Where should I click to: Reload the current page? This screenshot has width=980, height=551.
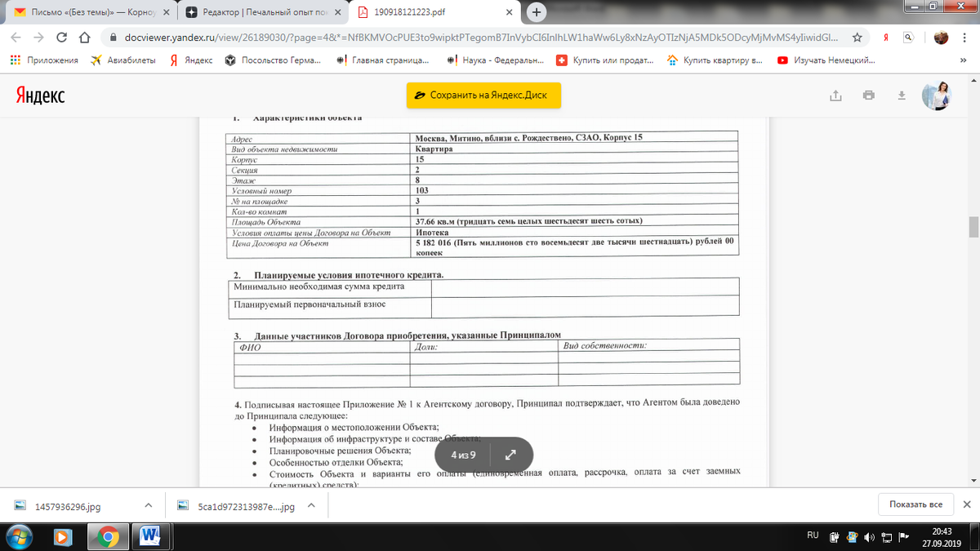pyautogui.click(x=61, y=38)
